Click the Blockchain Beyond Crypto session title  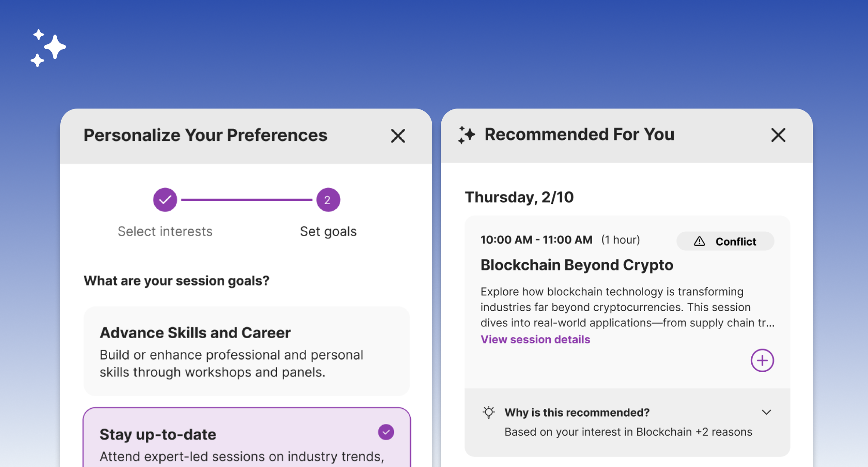577,265
